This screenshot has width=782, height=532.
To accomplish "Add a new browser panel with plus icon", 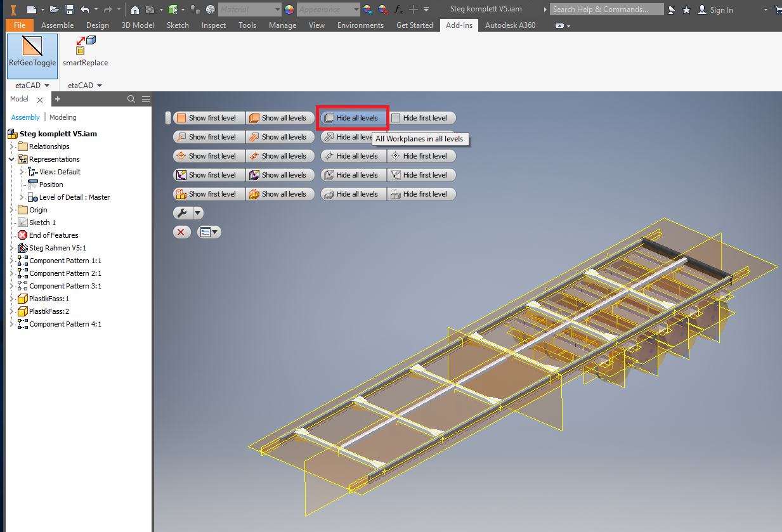I will click(x=57, y=99).
